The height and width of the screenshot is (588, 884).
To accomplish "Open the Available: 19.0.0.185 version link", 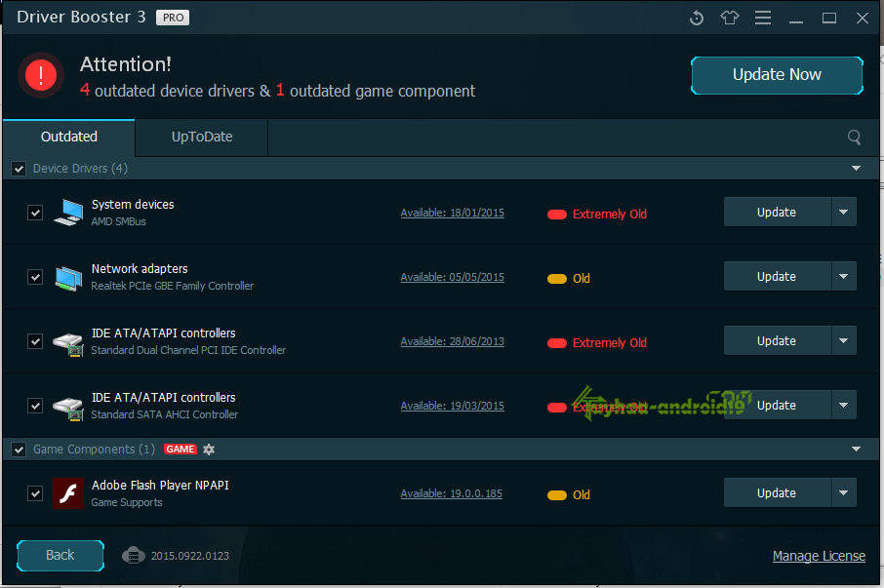I will [x=451, y=493].
